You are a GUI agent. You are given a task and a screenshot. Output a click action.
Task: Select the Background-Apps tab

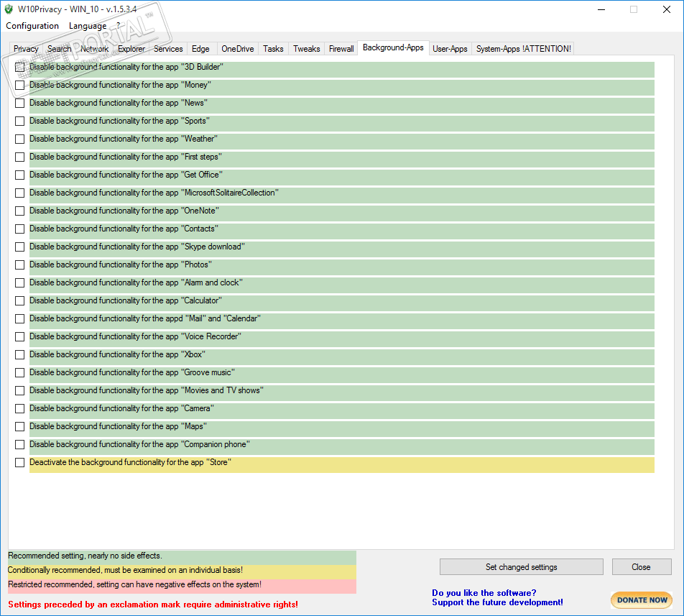click(393, 47)
